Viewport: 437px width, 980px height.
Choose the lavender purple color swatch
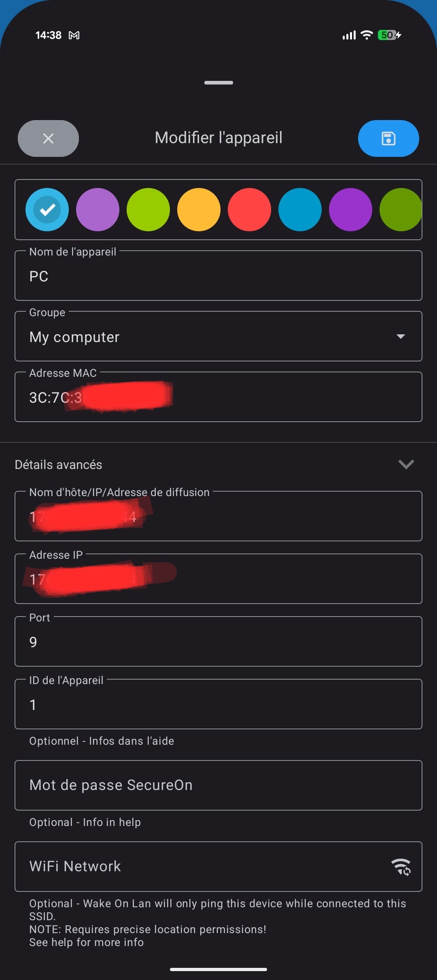coord(98,209)
